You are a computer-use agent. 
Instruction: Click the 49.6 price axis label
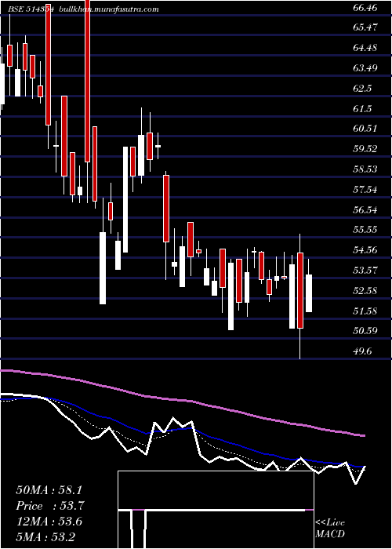tap(362, 351)
